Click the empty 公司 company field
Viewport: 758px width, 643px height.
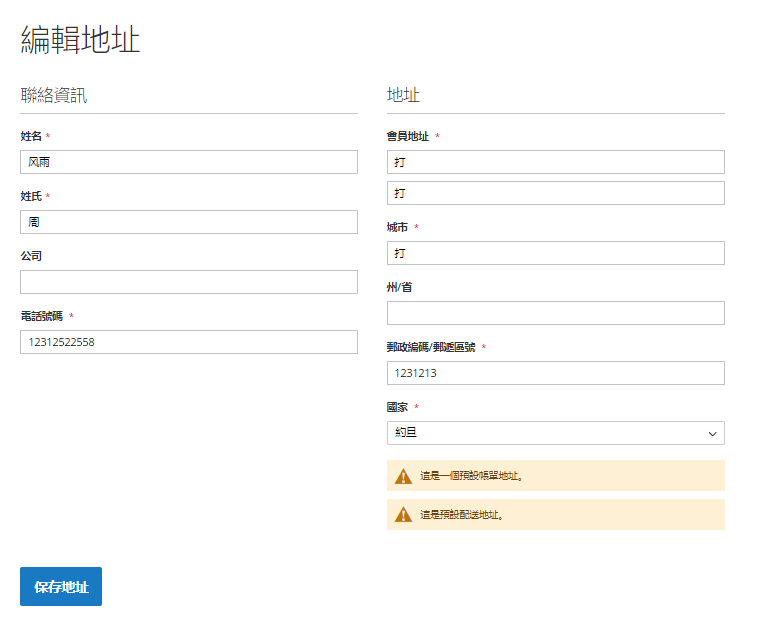[x=189, y=282]
